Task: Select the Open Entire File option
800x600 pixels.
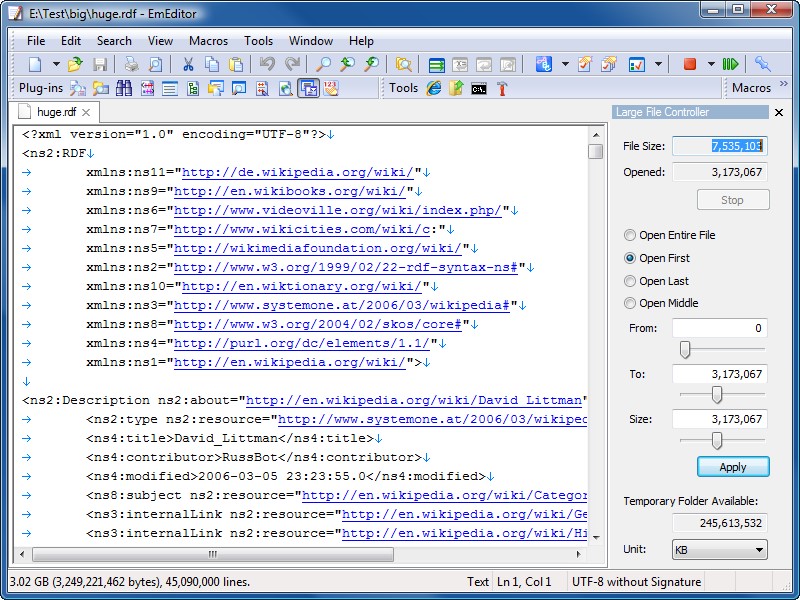Action: point(630,236)
